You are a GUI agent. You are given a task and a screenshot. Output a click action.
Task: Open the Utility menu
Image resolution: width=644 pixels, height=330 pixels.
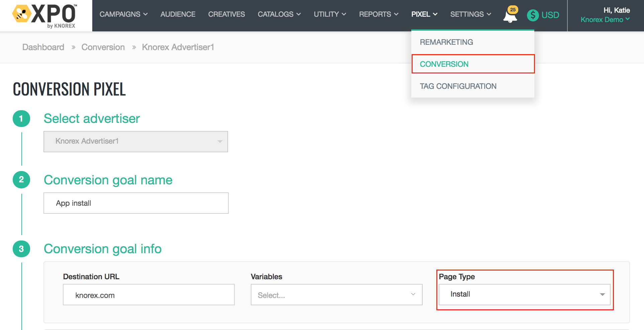tap(330, 14)
